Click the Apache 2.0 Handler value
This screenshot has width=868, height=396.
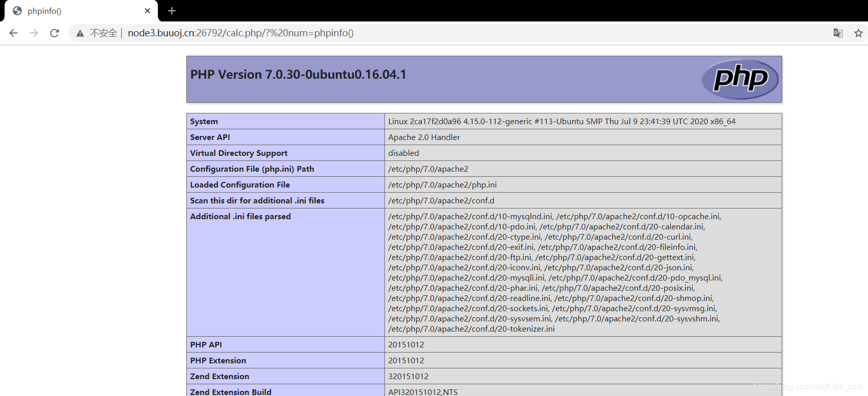424,137
